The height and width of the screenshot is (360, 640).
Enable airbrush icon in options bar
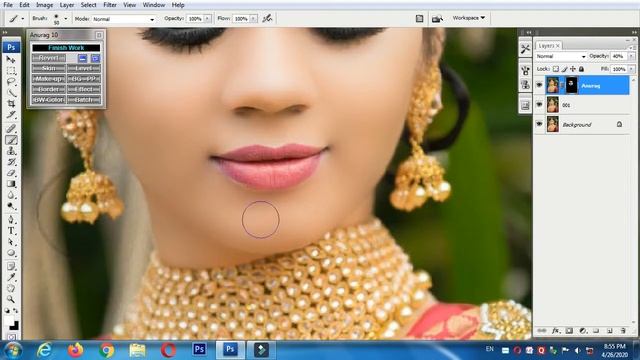[267, 18]
